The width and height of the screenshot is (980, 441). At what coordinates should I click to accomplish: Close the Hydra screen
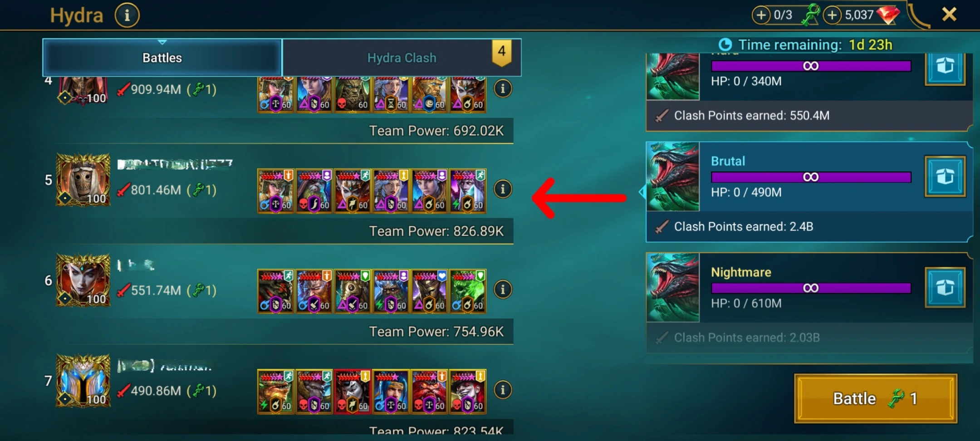coord(949,15)
